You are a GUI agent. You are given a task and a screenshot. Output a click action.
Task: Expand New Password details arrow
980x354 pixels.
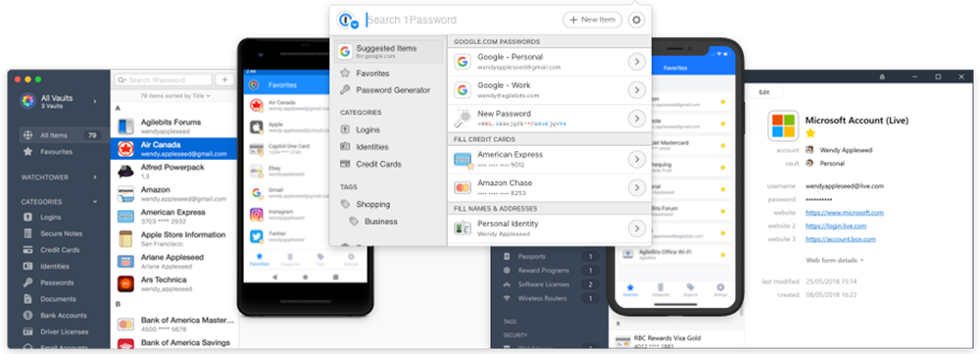[636, 119]
